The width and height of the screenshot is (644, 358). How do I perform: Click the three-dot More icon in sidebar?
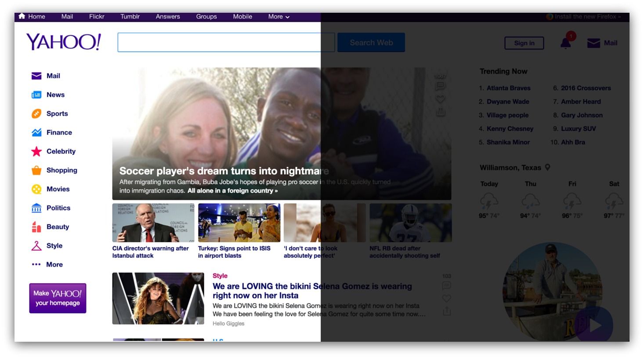pyautogui.click(x=36, y=264)
